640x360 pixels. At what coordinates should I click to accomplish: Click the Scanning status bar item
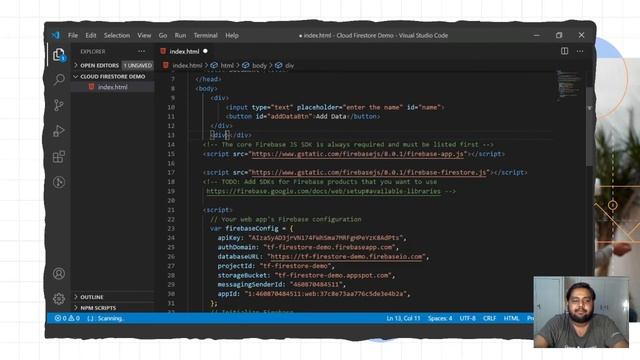click(106, 318)
